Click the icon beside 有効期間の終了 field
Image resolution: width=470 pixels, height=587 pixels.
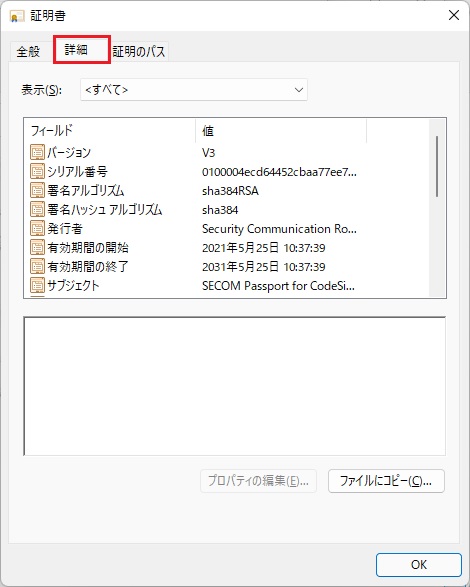(x=37, y=267)
